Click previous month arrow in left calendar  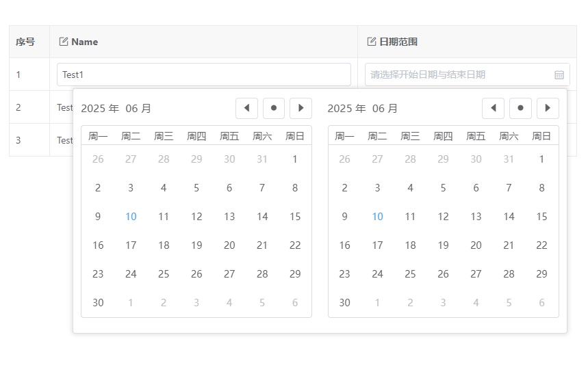coord(246,108)
